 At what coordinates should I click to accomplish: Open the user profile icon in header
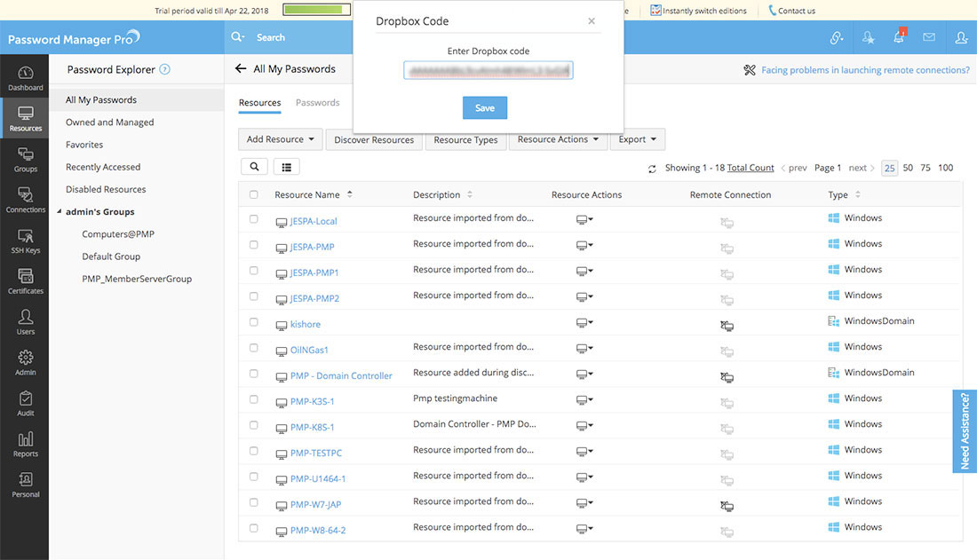[x=961, y=37]
